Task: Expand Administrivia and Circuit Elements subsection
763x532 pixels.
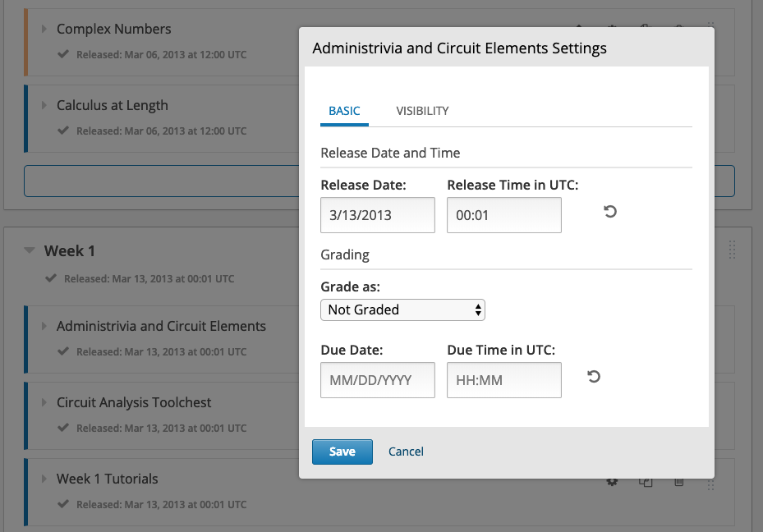Action: coord(44,326)
